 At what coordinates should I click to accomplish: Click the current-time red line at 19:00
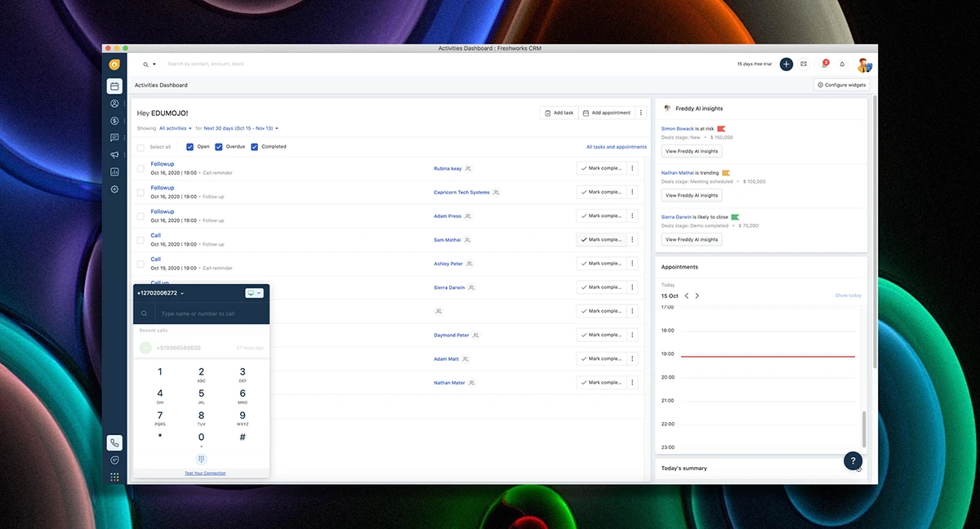768,356
